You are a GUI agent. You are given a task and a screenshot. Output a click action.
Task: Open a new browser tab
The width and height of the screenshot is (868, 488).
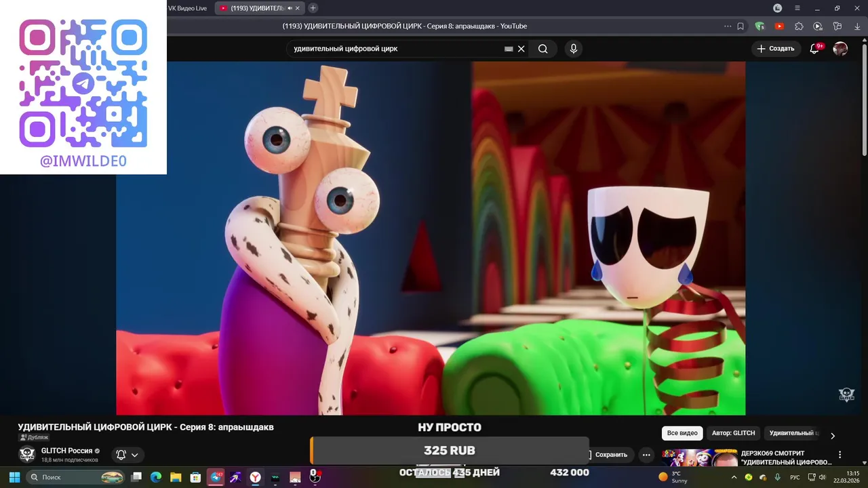313,8
